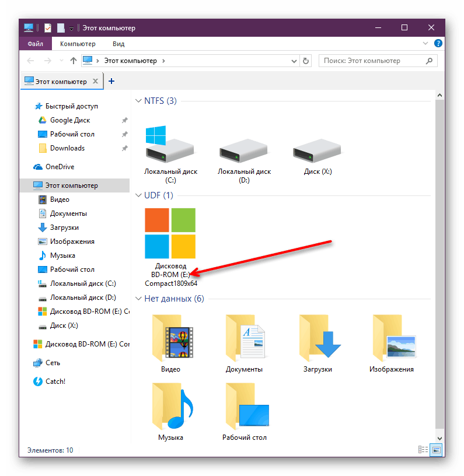The height and width of the screenshot is (476, 464).
Task: Click the search magnifier icon
Action: [x=429, y=61]
